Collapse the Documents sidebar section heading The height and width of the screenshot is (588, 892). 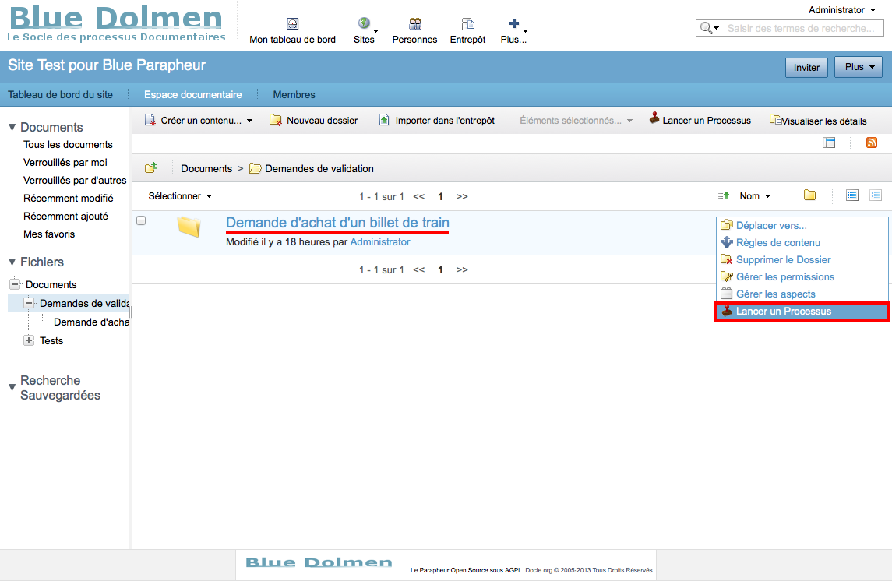coord(45,128)
